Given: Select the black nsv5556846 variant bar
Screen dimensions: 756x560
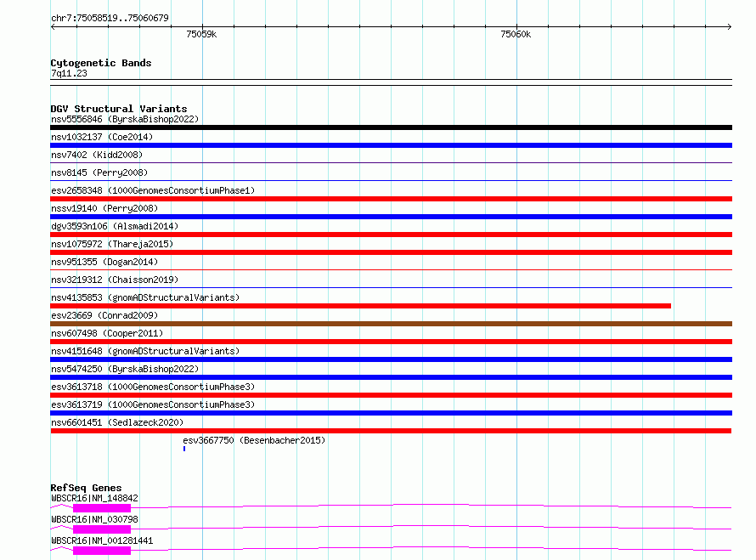Looking at the screenshot, I should click(x=391, y=127).
